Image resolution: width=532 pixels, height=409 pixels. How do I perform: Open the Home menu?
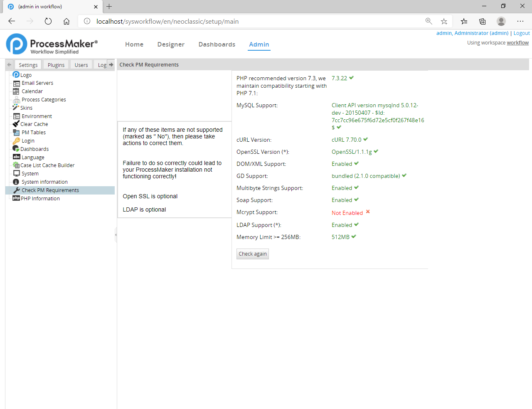134,44
